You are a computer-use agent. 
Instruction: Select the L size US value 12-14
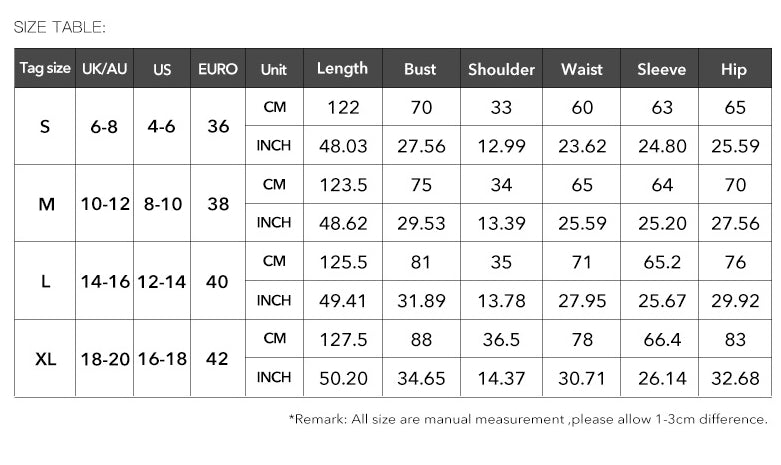[x=162, y=281]
